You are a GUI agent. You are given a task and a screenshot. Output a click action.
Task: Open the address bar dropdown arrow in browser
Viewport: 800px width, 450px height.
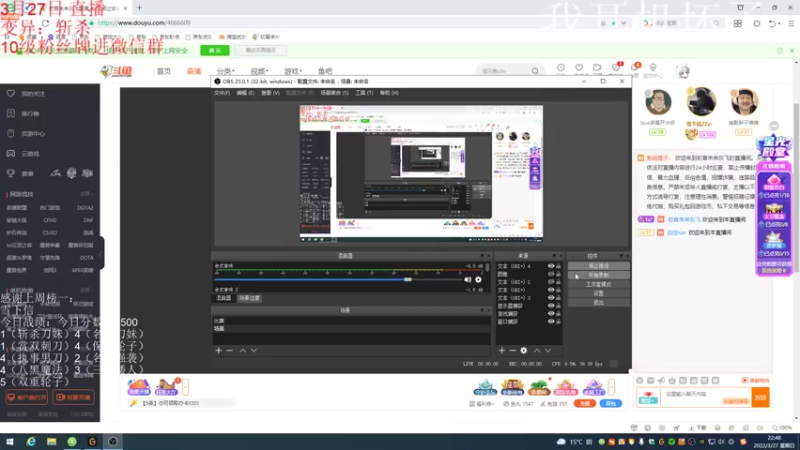(x=623, y=23)
